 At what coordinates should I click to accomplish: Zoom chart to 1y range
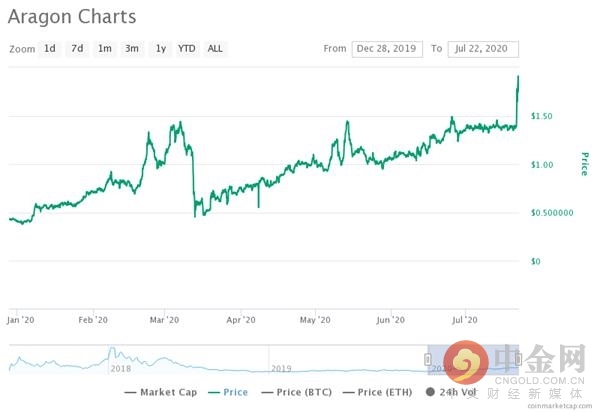click(x=161, y=48)
